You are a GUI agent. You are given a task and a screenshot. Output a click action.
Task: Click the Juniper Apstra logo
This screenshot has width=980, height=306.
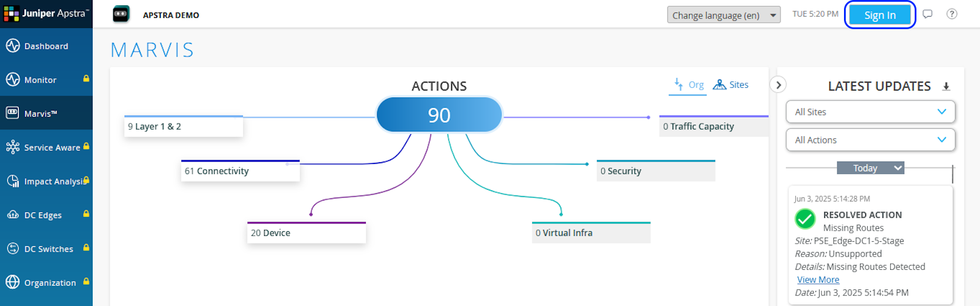[46, 13]
